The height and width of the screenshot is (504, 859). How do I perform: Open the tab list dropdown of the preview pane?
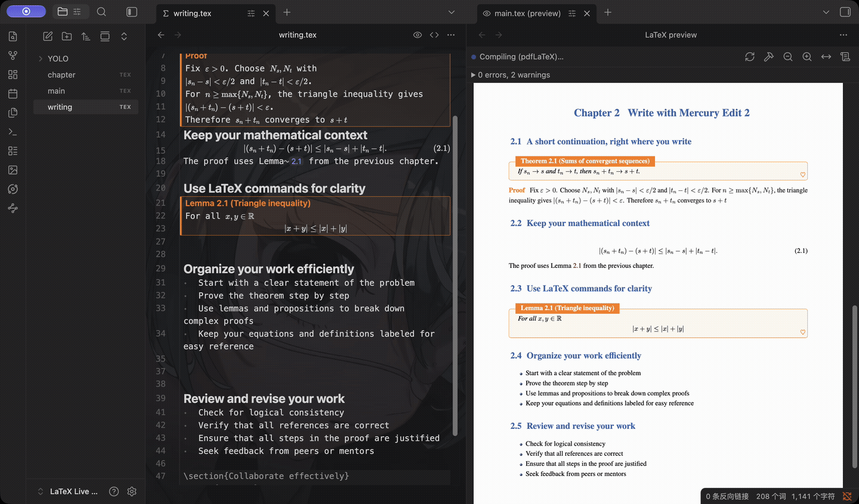pyautogui.click(x=826, y=13)
